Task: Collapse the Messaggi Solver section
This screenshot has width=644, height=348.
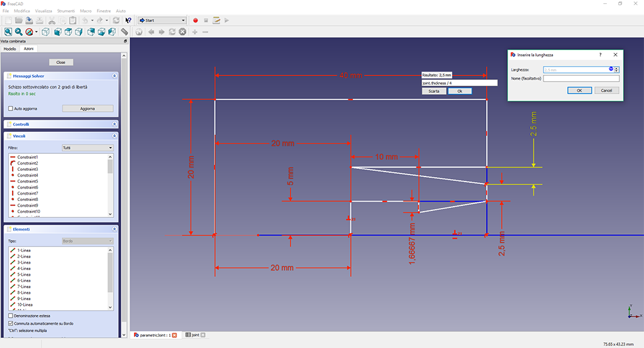Action: click(x=114, y=76)
